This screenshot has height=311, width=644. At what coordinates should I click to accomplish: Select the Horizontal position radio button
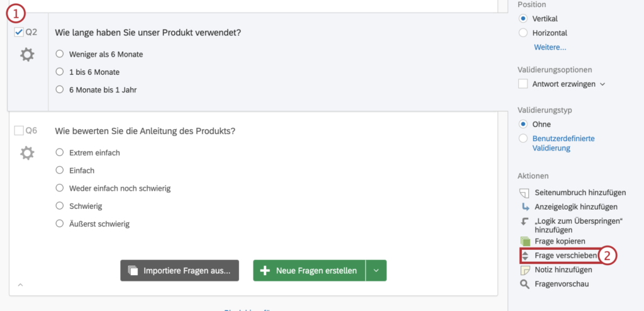pyautogui.click(x=523, y=33)
